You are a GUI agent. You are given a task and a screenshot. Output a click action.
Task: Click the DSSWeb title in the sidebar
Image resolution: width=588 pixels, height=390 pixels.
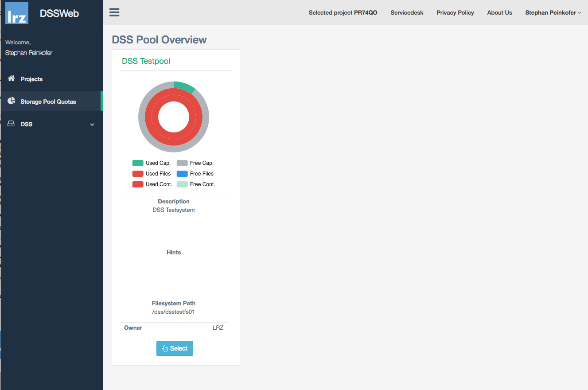(x=59, y=13)
